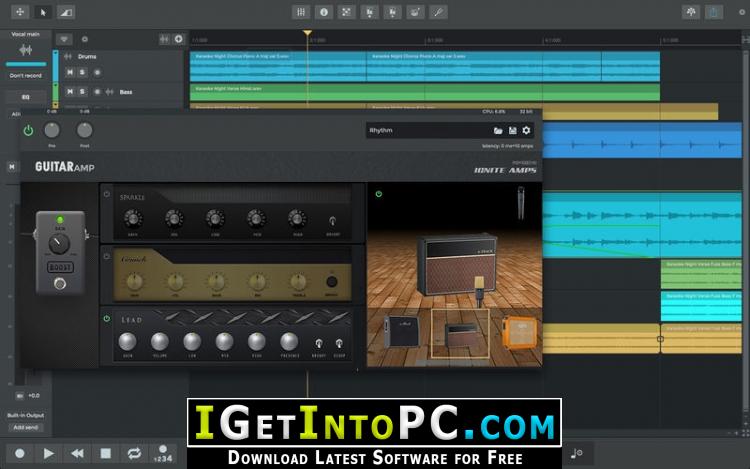The height and width of the screenshot is (469, 750).
Task: Click the share/export icon at top right
Action: (714, 12)
